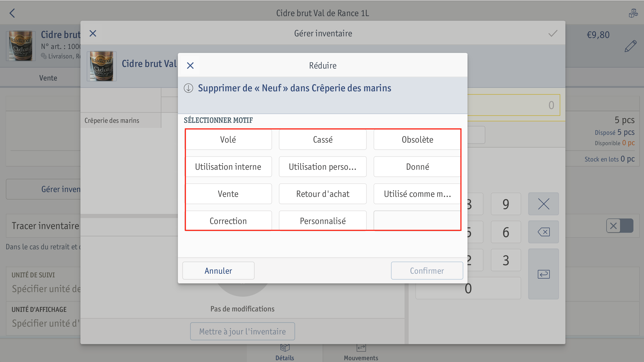Close the Réduire dialog with X
Image resolution: width=644 pixels, height=362 pixels.
[x=190, y=66]
